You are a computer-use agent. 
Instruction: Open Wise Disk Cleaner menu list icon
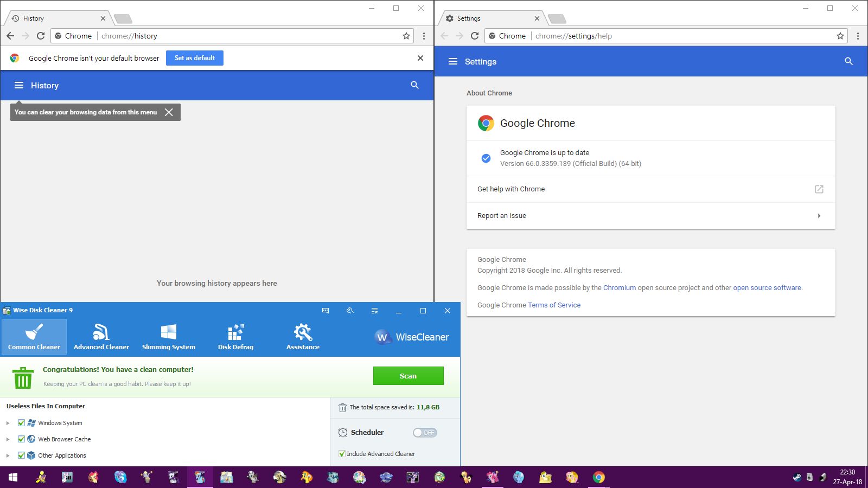pyautogui.click(x=374, y=311)
